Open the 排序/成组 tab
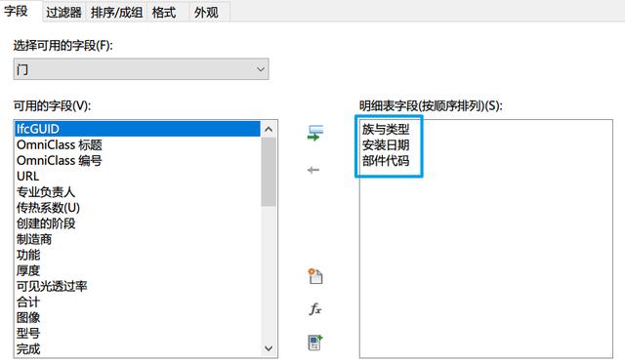Viewport: 625px width, 364px height. point(116,12)
